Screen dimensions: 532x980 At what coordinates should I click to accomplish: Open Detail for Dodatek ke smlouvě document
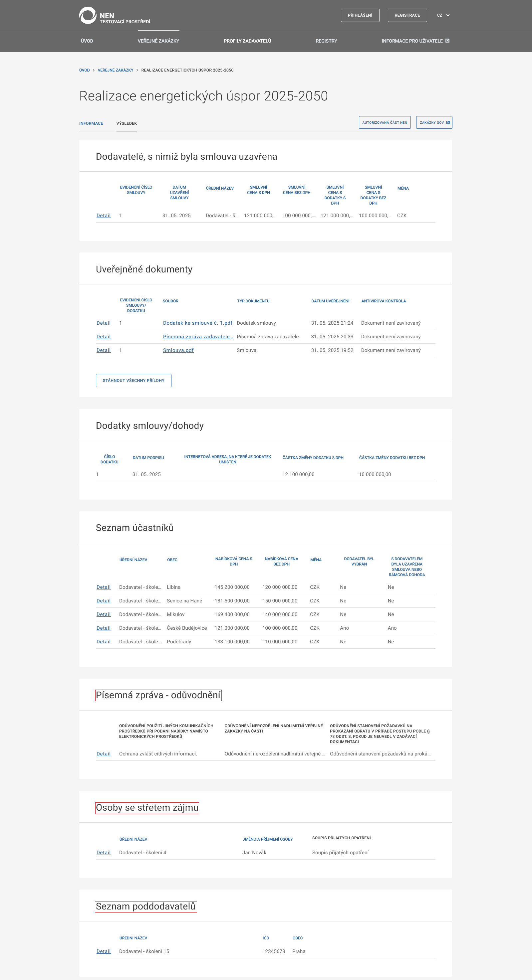pyautogui.click(x=103, y=323)
